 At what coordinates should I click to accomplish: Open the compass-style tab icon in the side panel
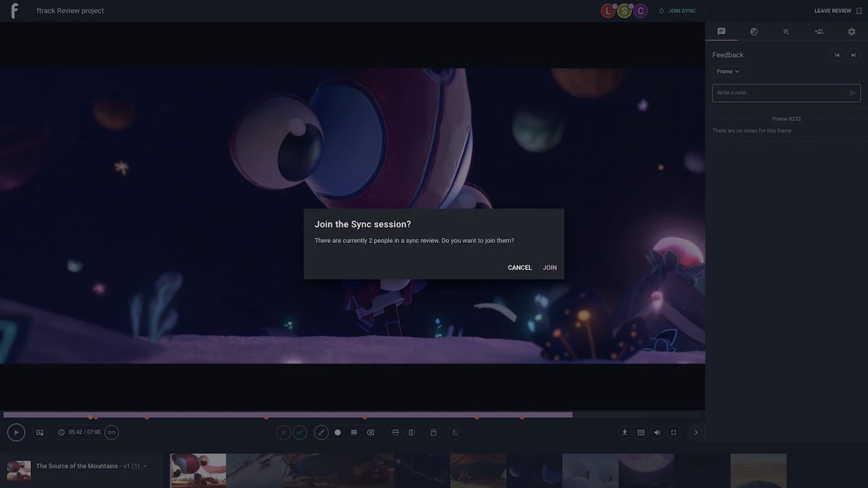[x=754, y=31]
